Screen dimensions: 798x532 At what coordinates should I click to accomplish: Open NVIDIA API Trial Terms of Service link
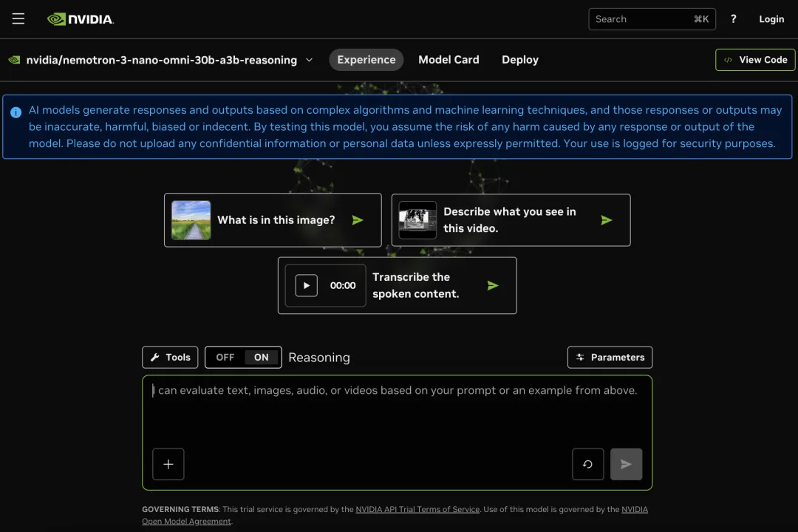417,509
